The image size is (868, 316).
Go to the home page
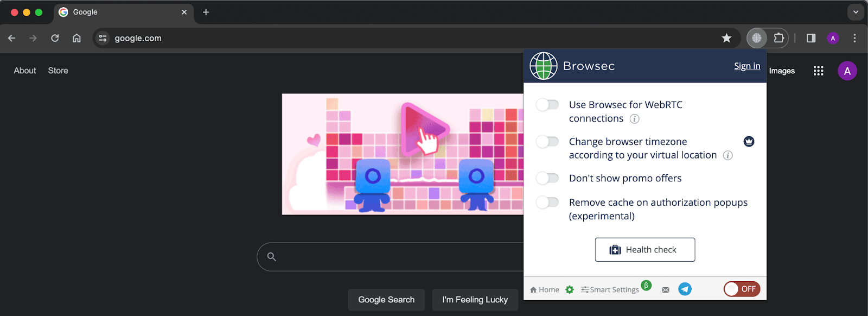[76, 38]
